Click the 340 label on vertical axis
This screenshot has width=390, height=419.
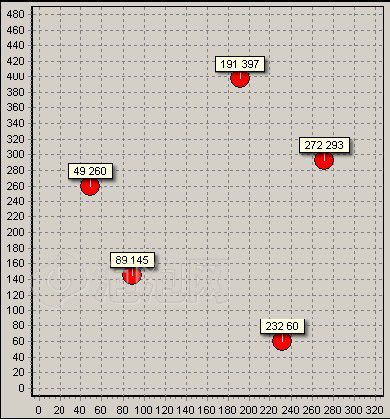point(16,123)
